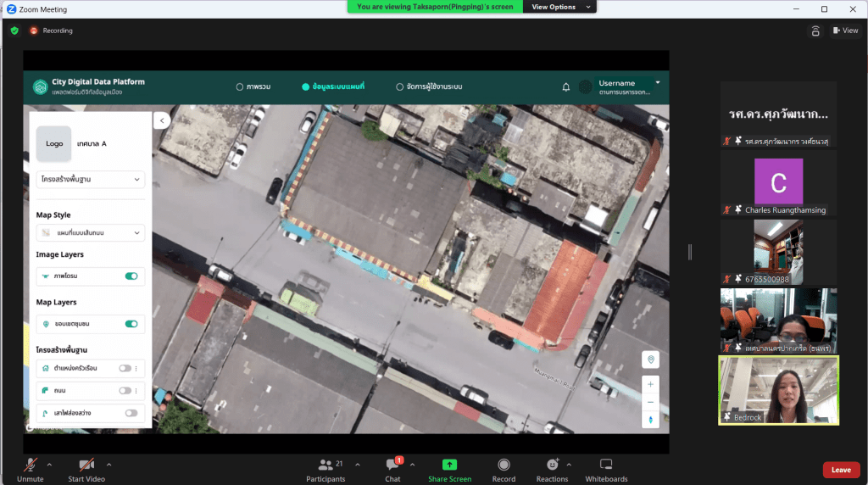Viewport: 868px width, 485px height.
Task: Enable the ตำแหน่งครัวเรือน layer toggle
Action: pyautogui.click(x=125, y=368)
